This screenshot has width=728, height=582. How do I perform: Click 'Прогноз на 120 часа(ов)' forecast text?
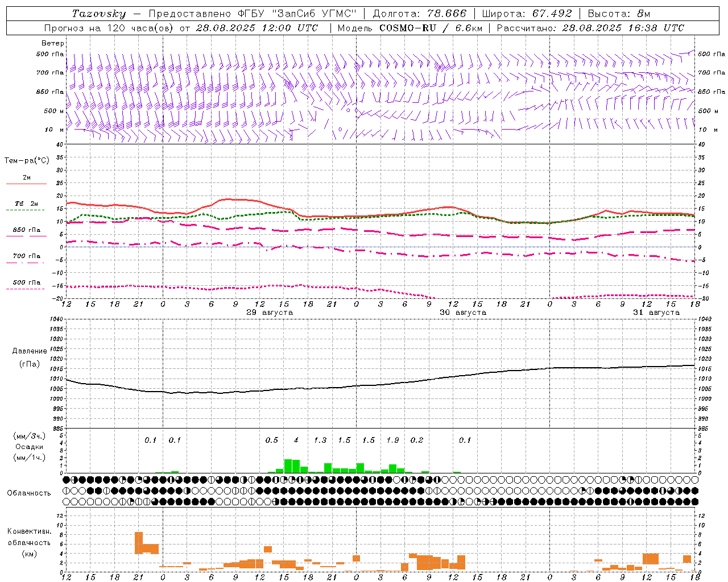click(109, 28)
